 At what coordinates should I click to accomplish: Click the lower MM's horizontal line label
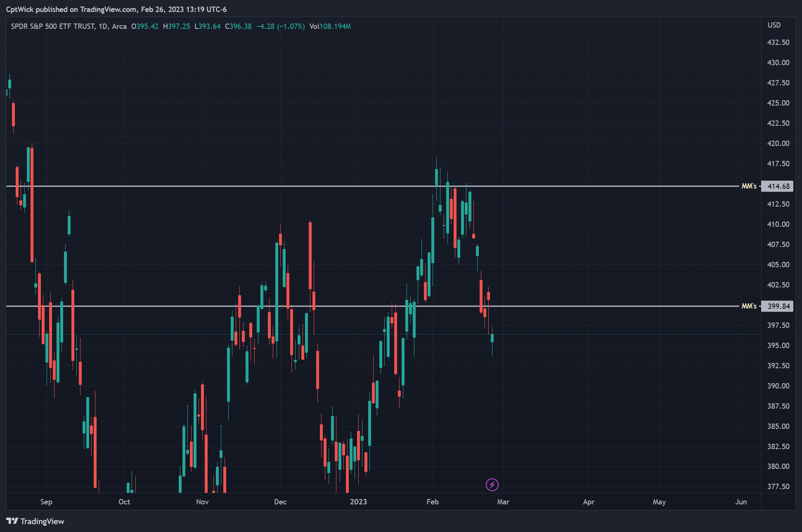(749, 306)
